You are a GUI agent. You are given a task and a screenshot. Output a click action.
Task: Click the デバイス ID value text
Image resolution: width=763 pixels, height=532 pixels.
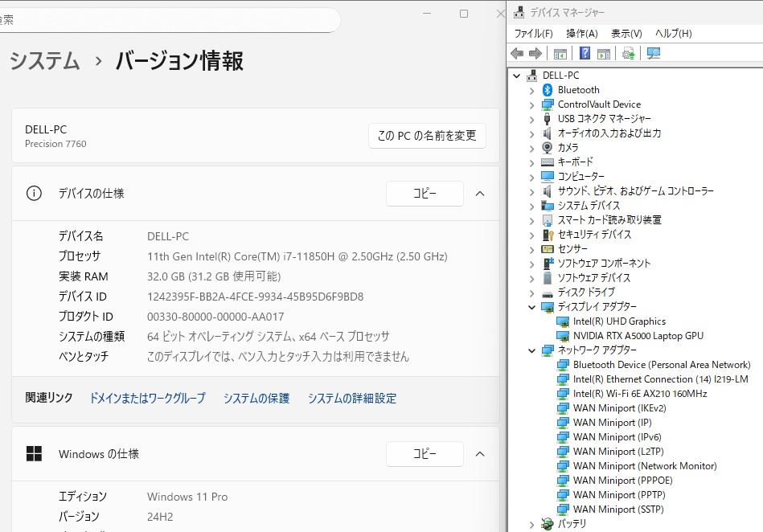[x=255, y=297]
